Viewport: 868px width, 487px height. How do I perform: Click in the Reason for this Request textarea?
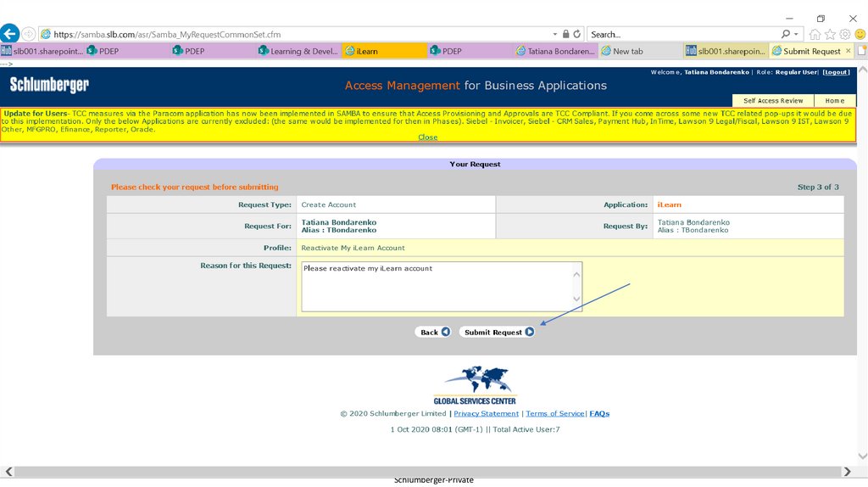coord(437,287)
